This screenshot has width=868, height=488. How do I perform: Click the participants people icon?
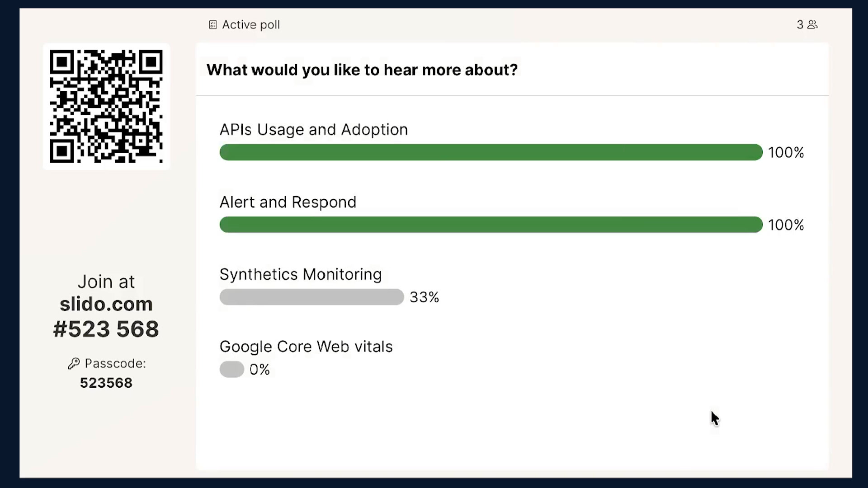[813, 25]
